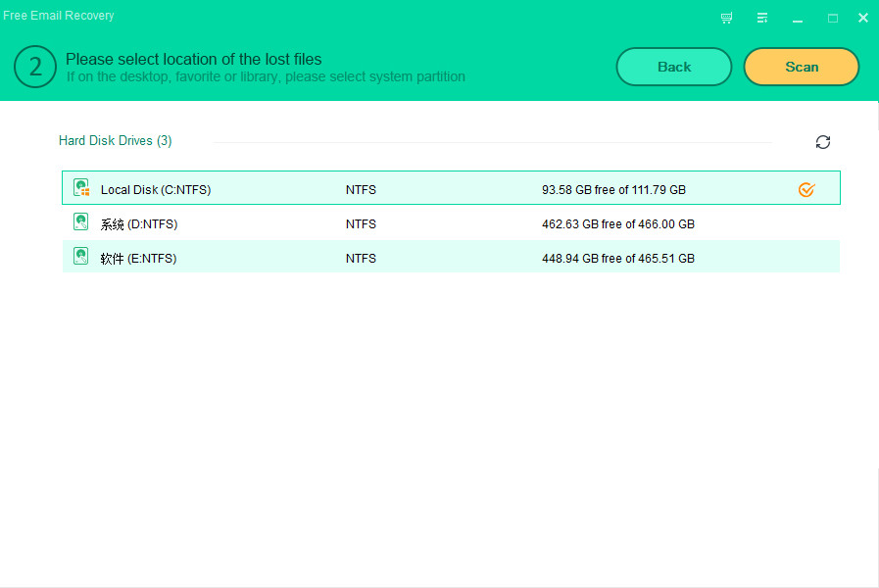Click the Back button
This screenshot has width=879, height=588.
coord(674,67)
